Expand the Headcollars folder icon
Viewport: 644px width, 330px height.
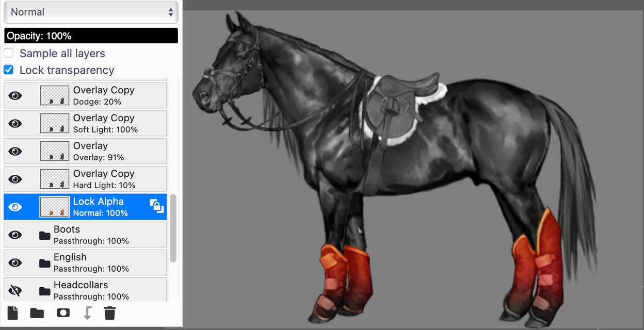pyautogui.click(x=45, y=291)
